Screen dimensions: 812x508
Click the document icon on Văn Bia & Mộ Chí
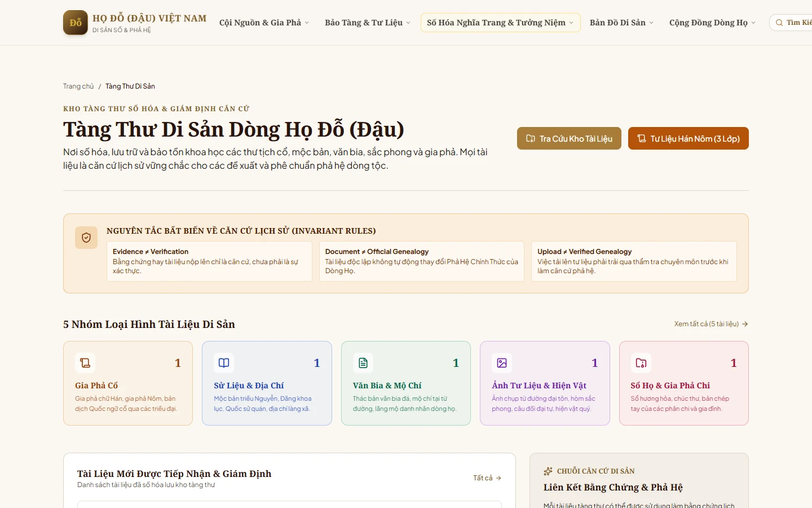tap(363, 363)
